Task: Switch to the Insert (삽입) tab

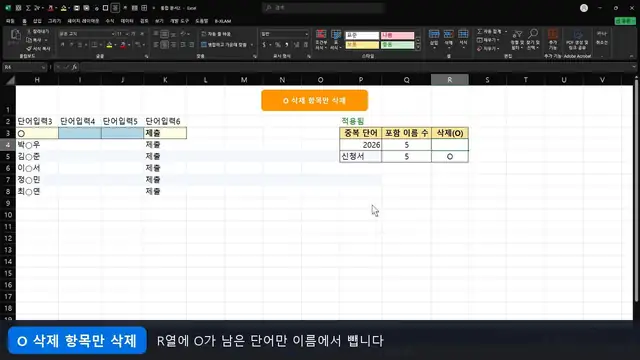Action: (x=37, y=21)
